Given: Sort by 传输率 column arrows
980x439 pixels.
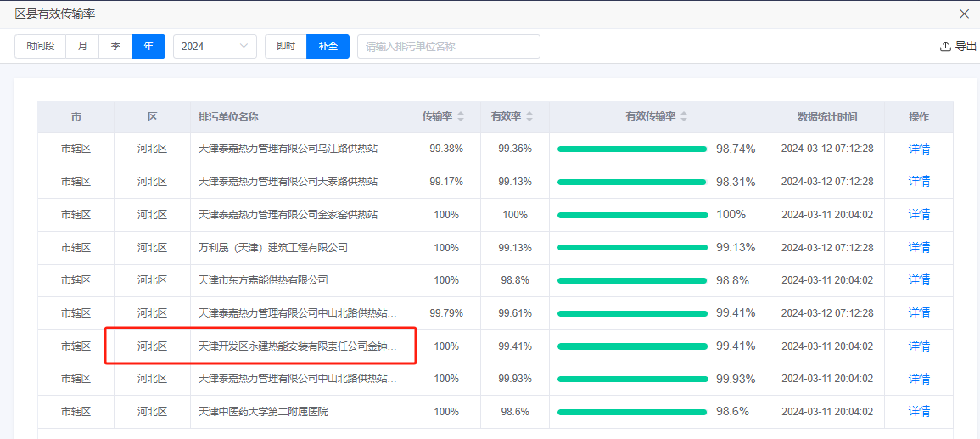Looking at the screenshot, I should coord(461,117).
